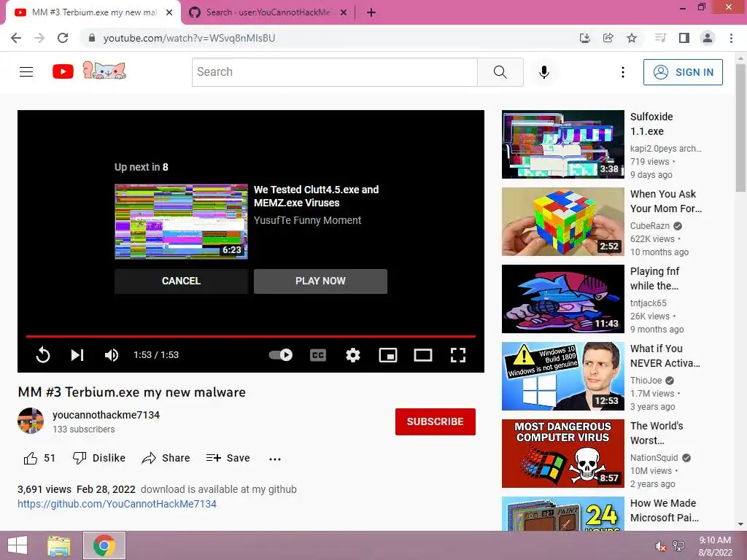Screen dimensions: 747x560
Task: Cancel the up next autoplay
Action: pos(181,281)
